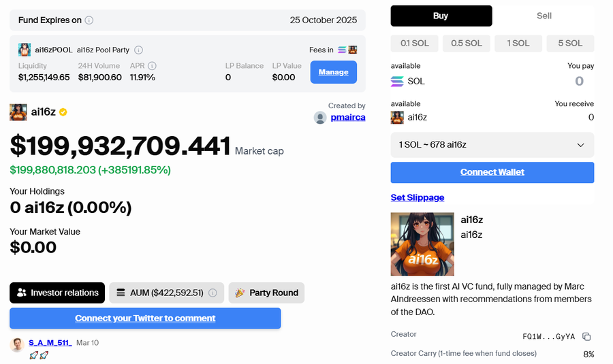
Task: Switch to the Buy tab
Action: (x=441, y=16)
